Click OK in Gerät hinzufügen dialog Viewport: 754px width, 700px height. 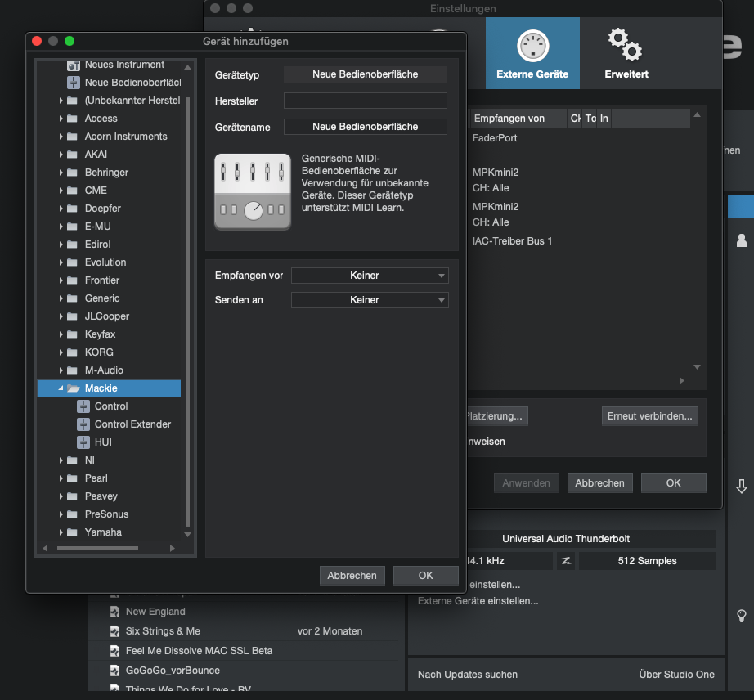point(425,576)
